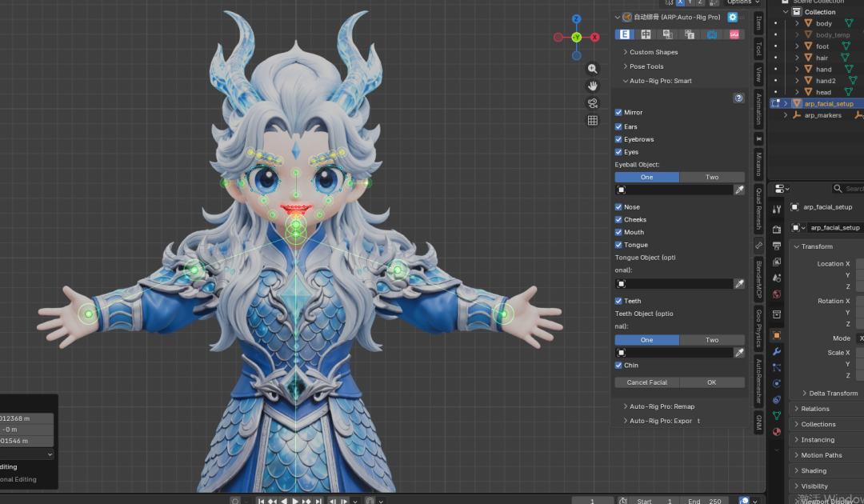
Task: Open the Material properties tab icon
Action: point(776,431)
